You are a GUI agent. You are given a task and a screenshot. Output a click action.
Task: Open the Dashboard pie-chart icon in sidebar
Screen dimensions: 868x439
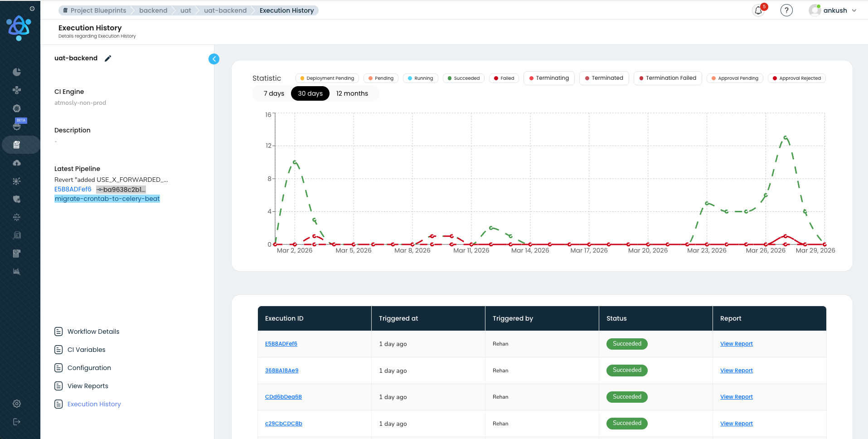click(x=16, y=72)
